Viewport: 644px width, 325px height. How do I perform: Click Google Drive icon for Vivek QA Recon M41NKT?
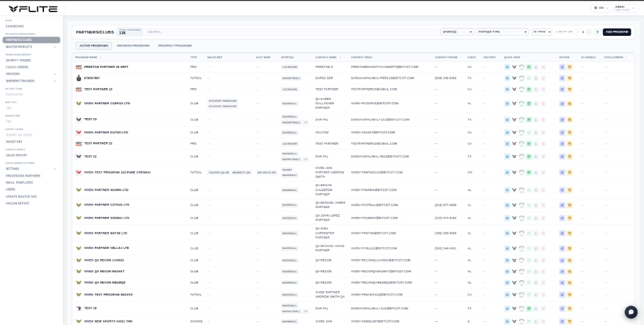[x=536, y=272]
